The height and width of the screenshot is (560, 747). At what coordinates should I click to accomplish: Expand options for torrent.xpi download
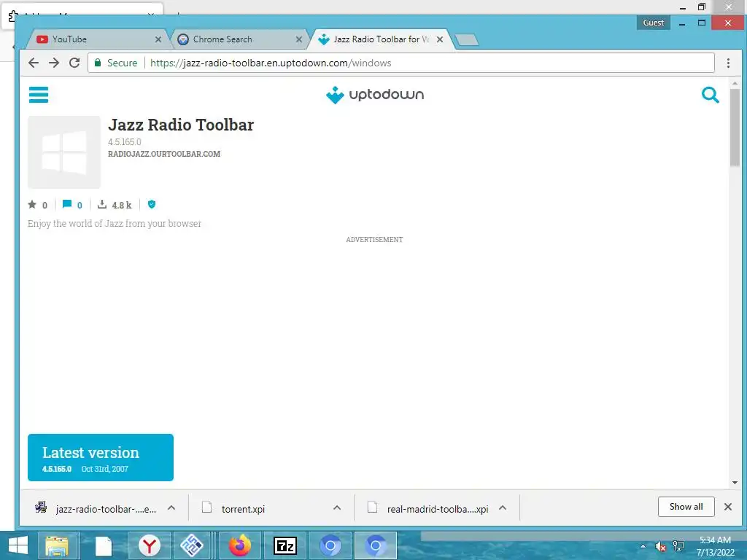(x=337, y=508)
